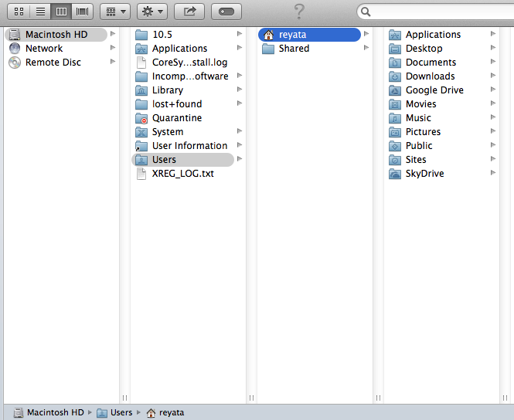Grab the first column resize handle
This screenshot has width=514, height=420.
124,398
